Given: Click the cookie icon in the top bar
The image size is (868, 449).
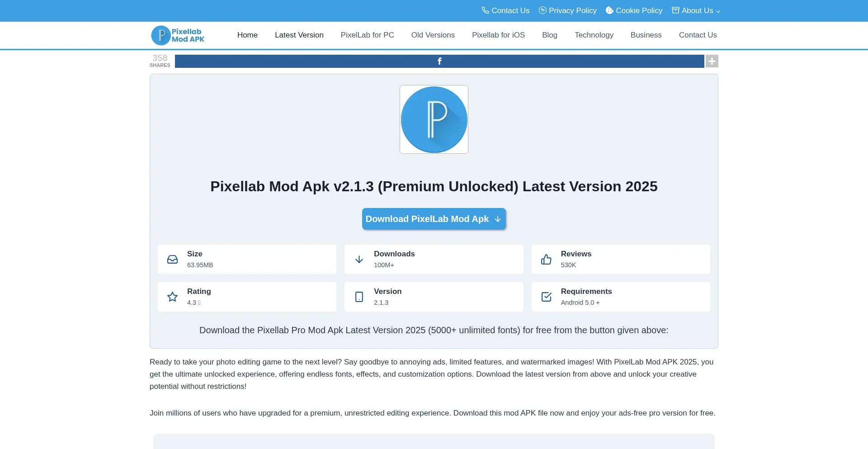Looking at the screenshot, I should click(x=609, y=10).
